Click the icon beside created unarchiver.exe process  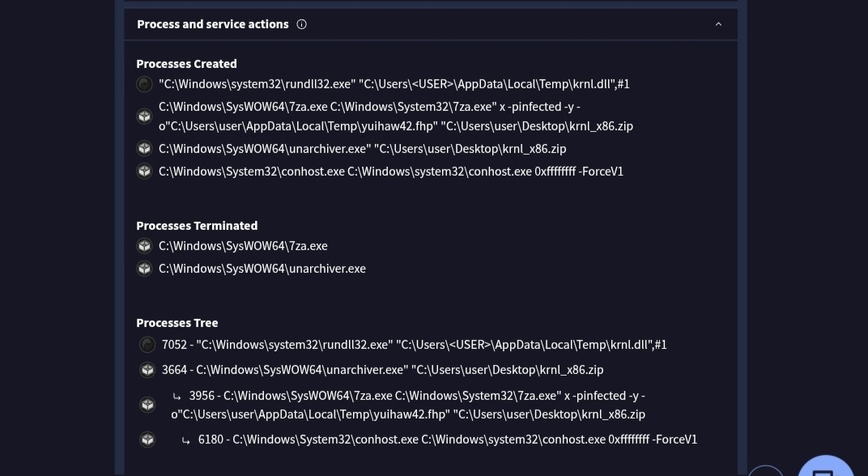[144, 149]
